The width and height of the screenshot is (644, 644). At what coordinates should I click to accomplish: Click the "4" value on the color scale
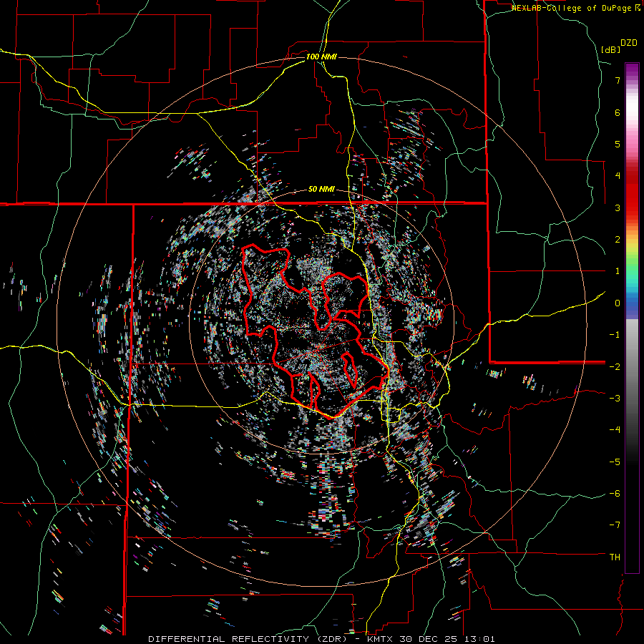tap(618, 176)
